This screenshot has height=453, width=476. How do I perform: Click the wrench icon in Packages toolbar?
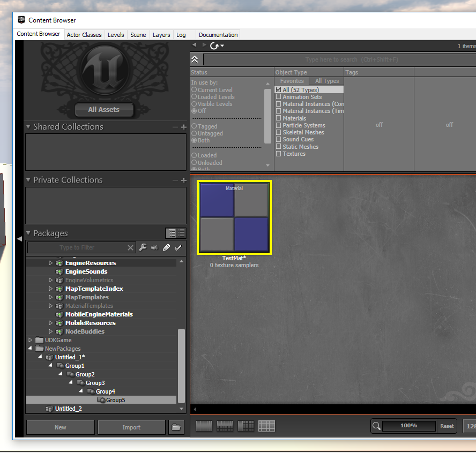tap(143, 247)
